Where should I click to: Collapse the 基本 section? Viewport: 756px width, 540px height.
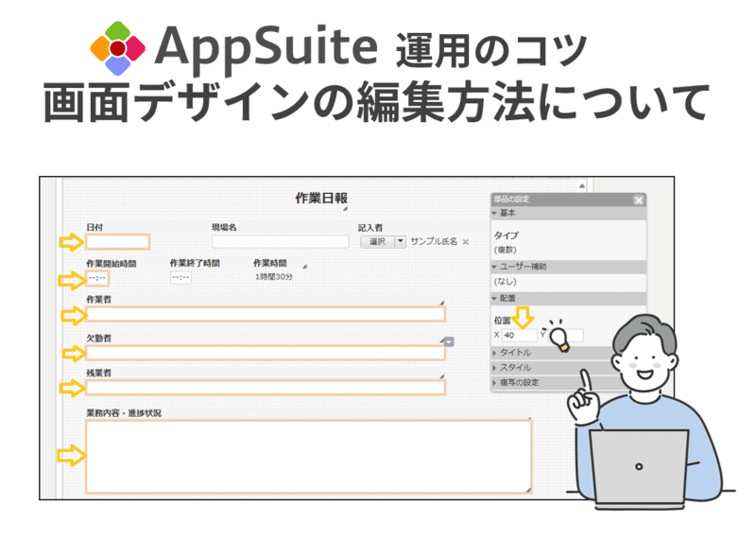[569, 213]
